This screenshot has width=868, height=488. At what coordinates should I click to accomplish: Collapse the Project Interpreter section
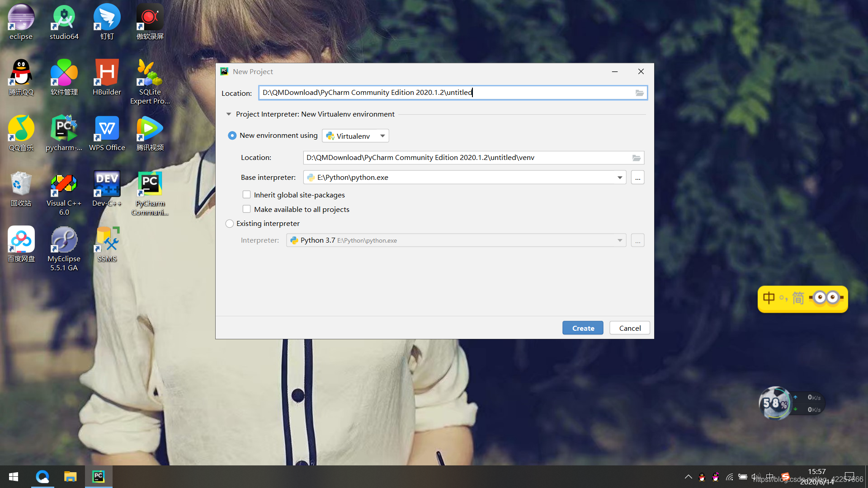pos(229,114)
